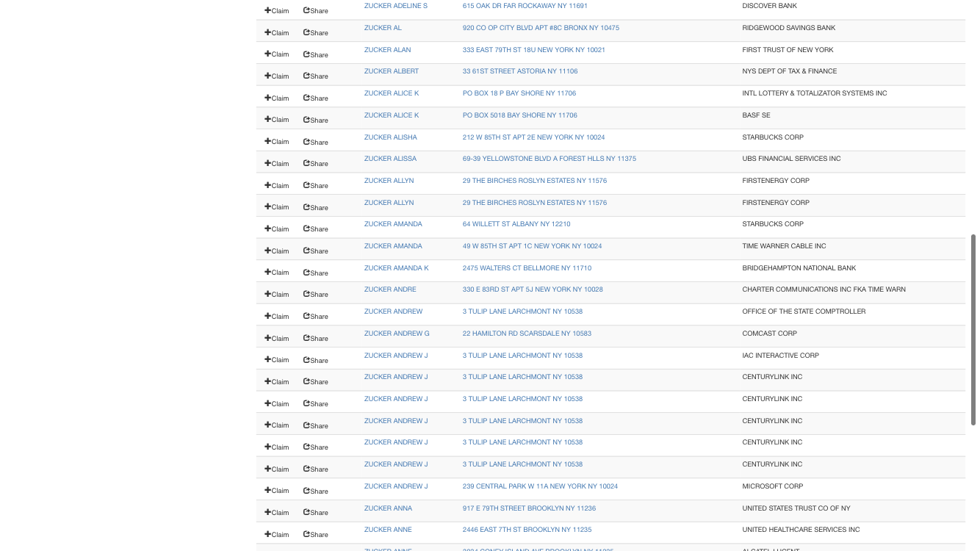Open the ZUCKER ANDRE name link
The height and width of the screenshot is (551, 980).
click(x=390, y=289)
